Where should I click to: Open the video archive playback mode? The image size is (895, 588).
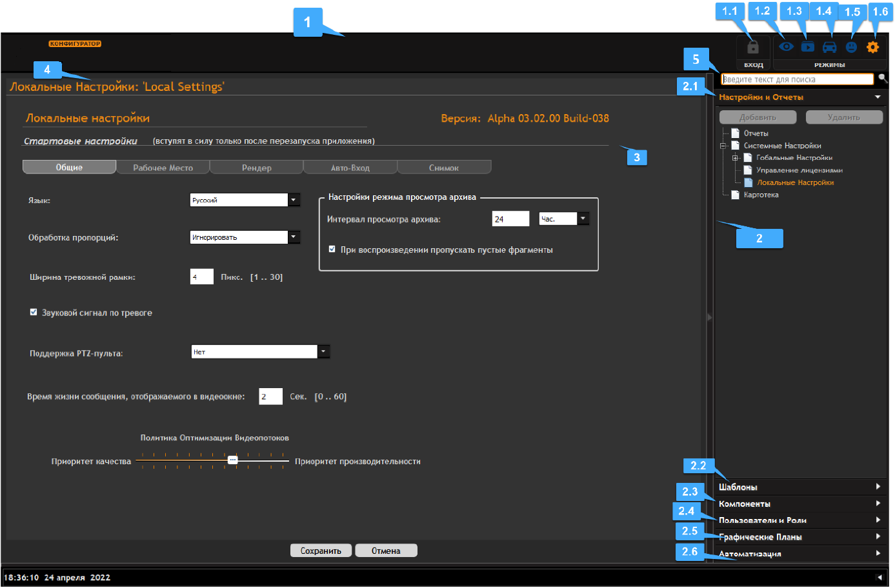tap(808, 47)
